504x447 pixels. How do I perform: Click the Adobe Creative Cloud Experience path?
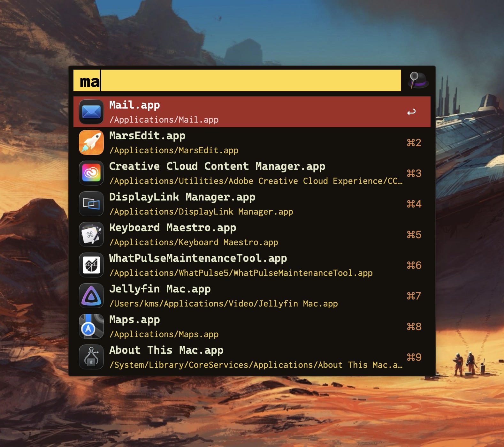click(x=256, y=181)
